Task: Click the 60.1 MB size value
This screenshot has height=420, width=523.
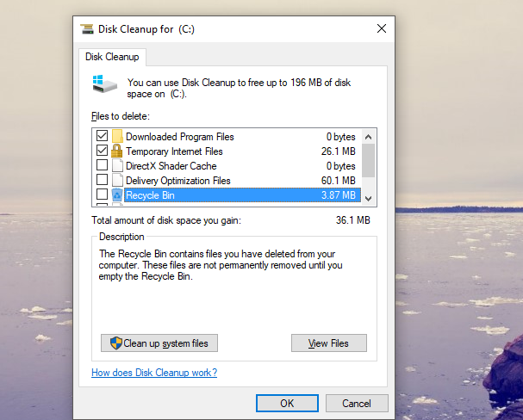Action: (339, 181)
